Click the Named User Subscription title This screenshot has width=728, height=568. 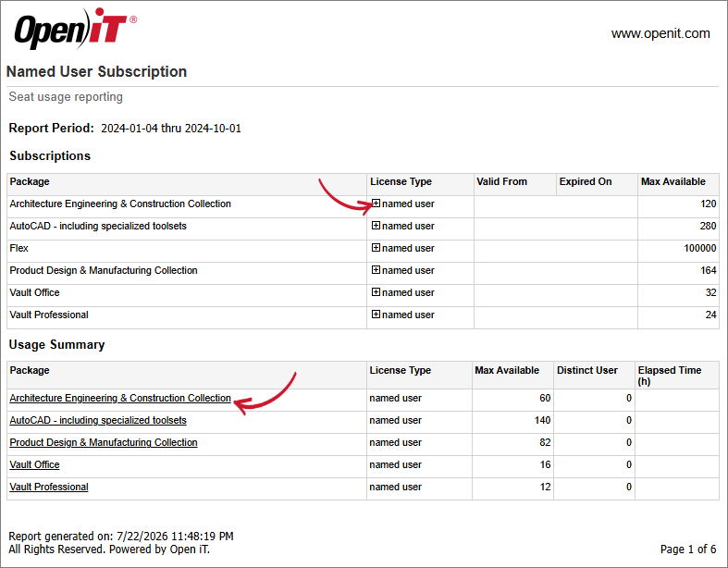coord(96,71)
